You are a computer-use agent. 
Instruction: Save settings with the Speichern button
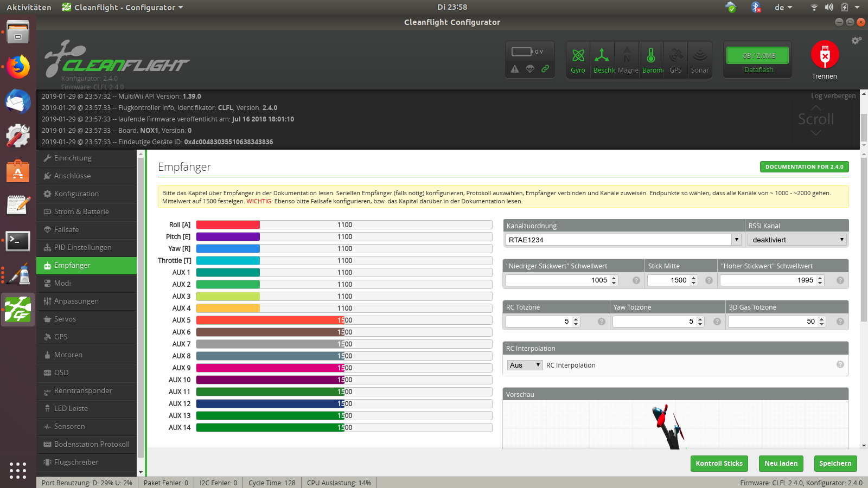point(835,463)
